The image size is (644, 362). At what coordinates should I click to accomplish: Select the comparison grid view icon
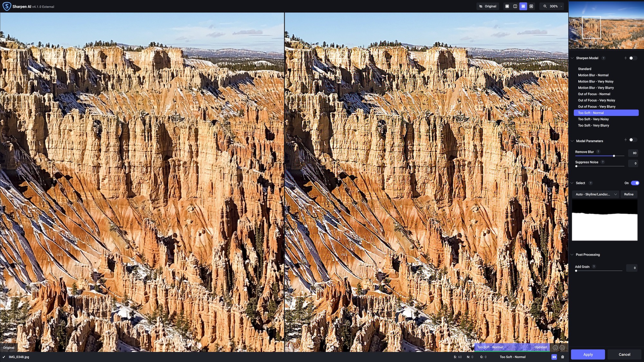pyautogui.click(x=531, y=6)
